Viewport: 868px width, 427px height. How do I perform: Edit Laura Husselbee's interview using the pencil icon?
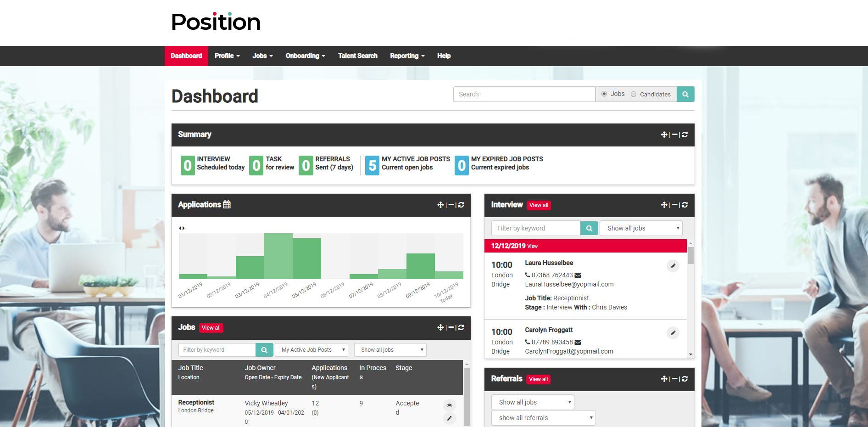673,265
